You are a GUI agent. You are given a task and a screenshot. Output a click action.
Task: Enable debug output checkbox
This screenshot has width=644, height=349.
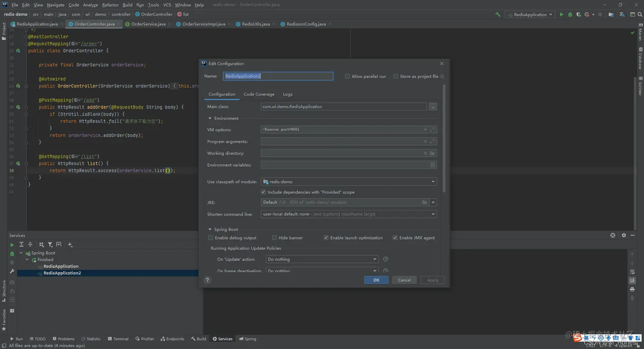coord(210,238)
